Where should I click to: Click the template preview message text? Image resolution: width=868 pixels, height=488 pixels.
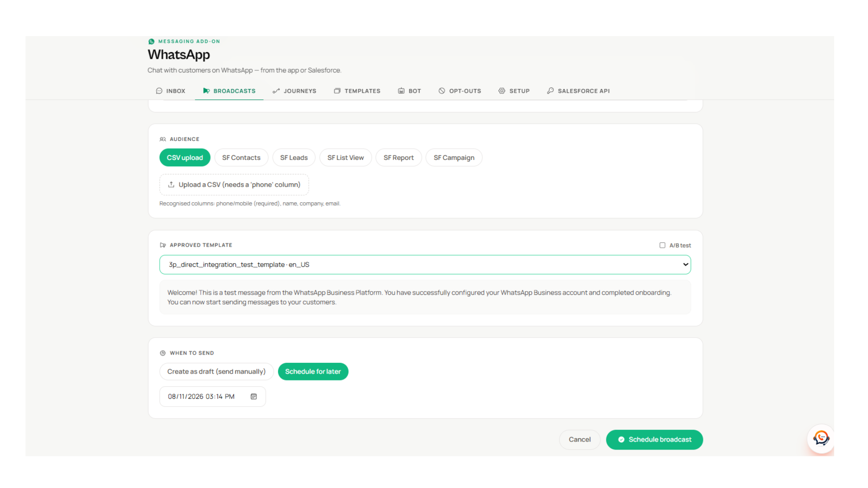point(419,297)
